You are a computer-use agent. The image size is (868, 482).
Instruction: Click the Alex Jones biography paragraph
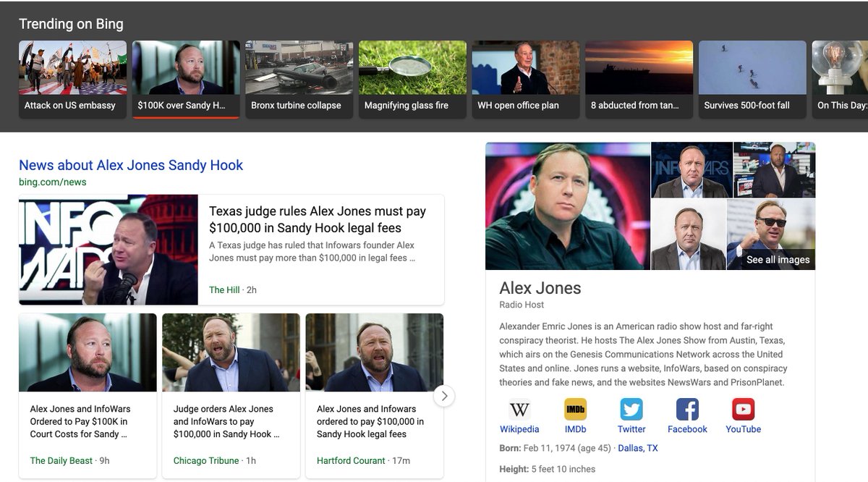[x=642, y=354]
